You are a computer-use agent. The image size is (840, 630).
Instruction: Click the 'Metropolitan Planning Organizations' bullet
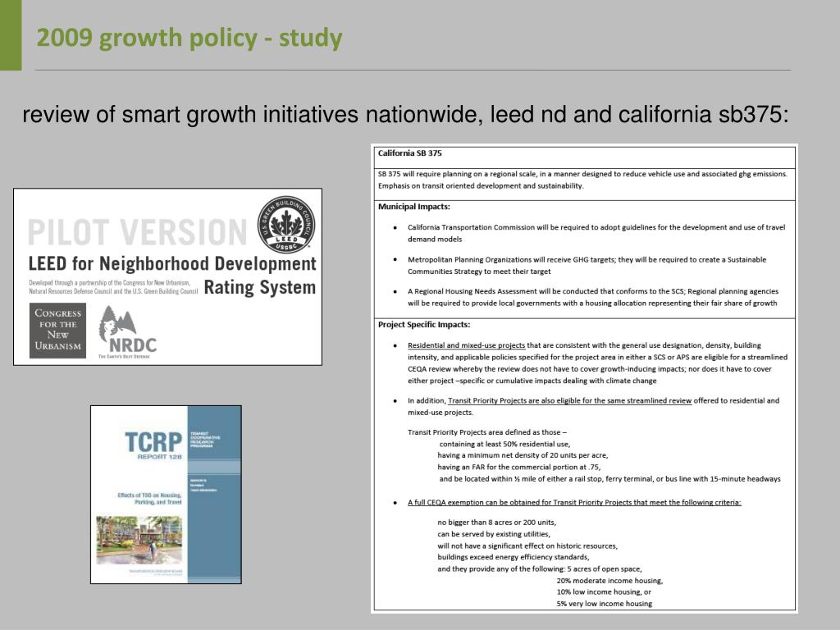tap(587, 265)
